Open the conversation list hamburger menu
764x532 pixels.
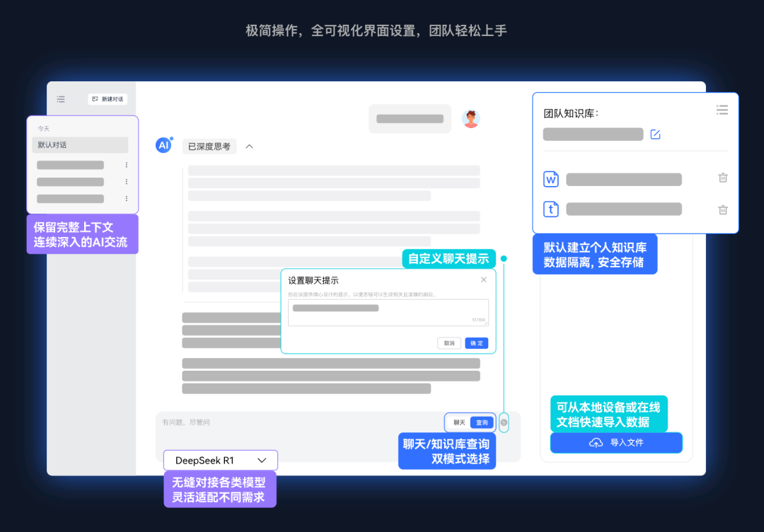[61, 99]
